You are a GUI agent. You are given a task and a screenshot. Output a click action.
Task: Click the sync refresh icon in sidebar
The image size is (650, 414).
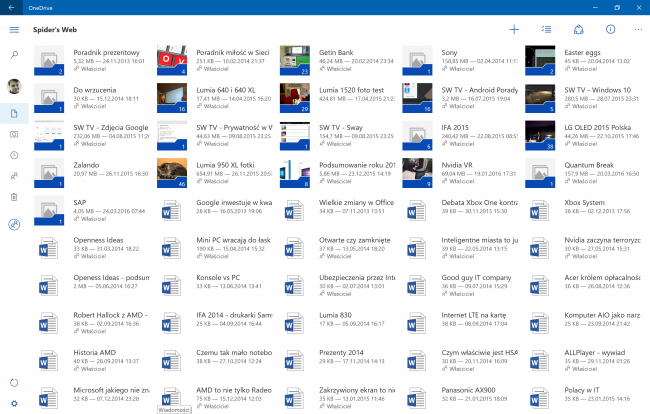[14, 383]
